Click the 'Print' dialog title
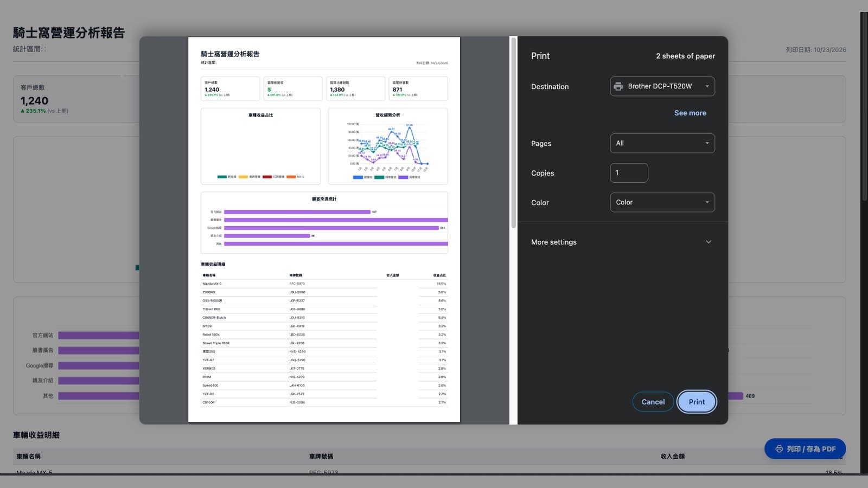This screenshot has height=488, width=868. click(x=540, y=56)
